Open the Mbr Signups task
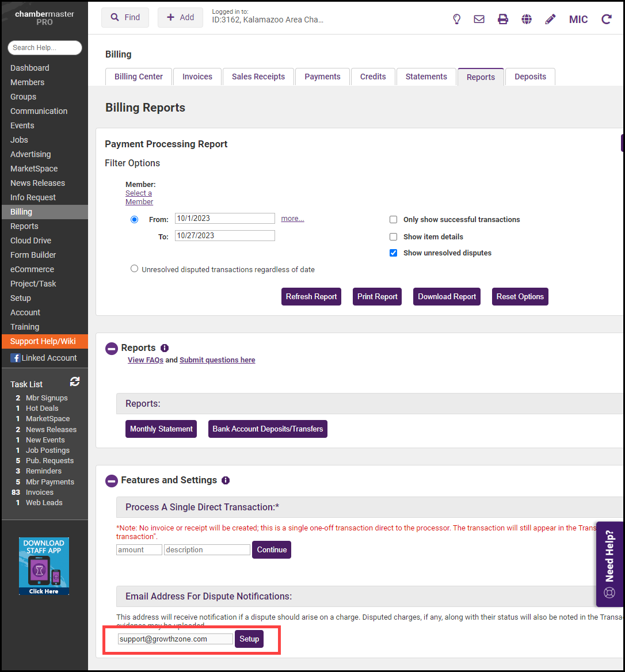This screenshot has height=672, width=625. coord(47,398)
